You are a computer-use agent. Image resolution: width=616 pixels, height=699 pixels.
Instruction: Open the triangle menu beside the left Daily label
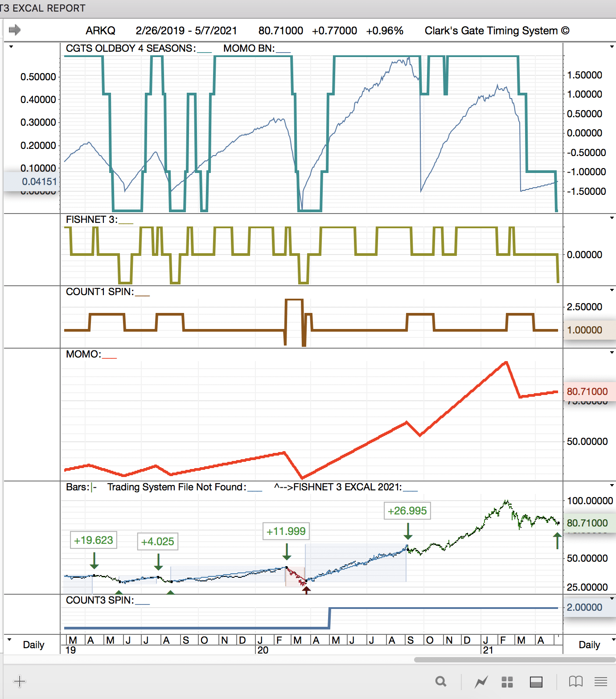coord(10,640)
